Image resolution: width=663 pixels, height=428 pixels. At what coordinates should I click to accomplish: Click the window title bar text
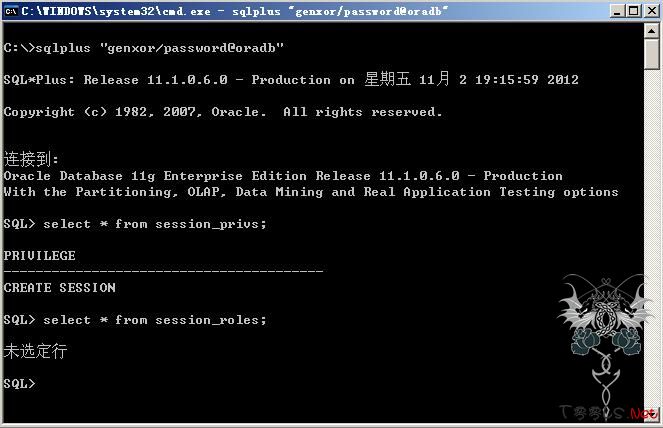coord(235,11)
